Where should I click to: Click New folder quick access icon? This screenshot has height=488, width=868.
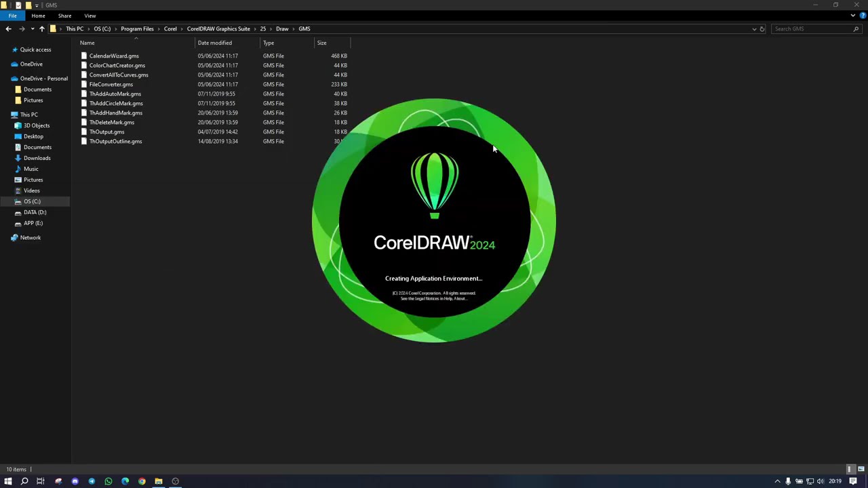pyautogui.click(x=28, y=5)
